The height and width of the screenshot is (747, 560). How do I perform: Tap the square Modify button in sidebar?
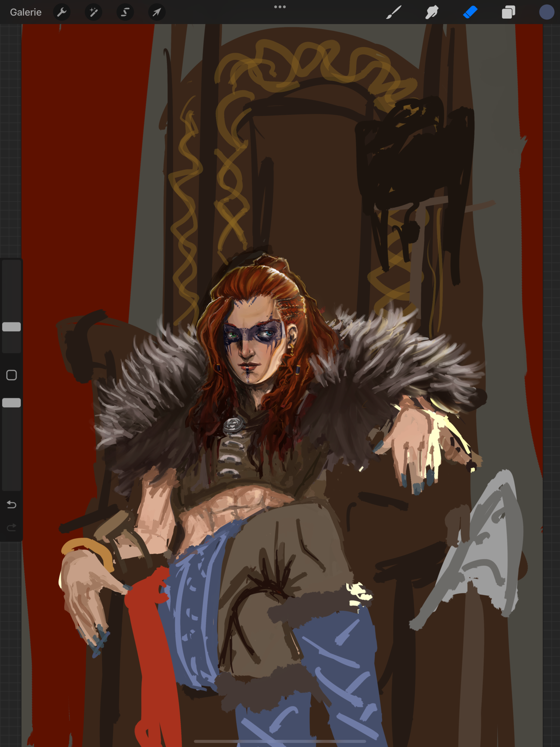[12, 375]
